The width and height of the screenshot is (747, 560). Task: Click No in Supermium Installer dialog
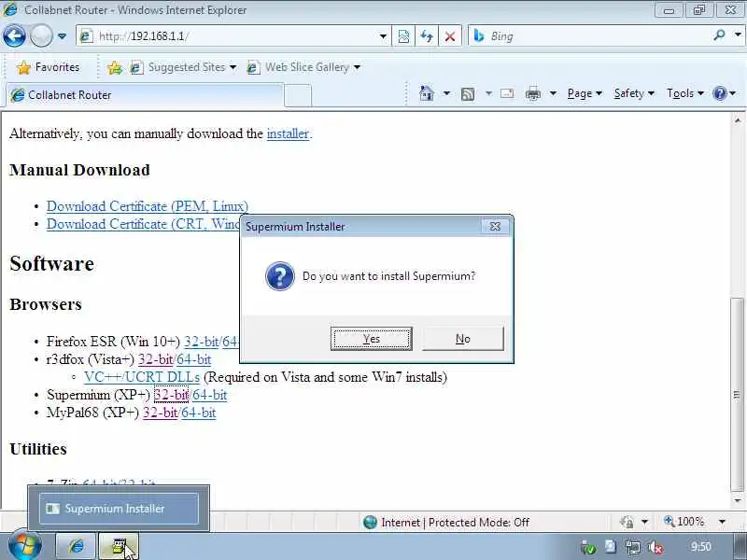pos(462,339)
